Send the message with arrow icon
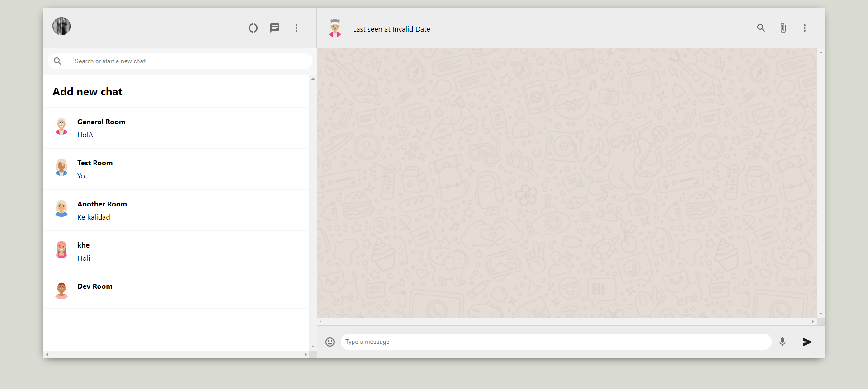The width and height of the screenshot is (868, 389). (x=808, y=342)
